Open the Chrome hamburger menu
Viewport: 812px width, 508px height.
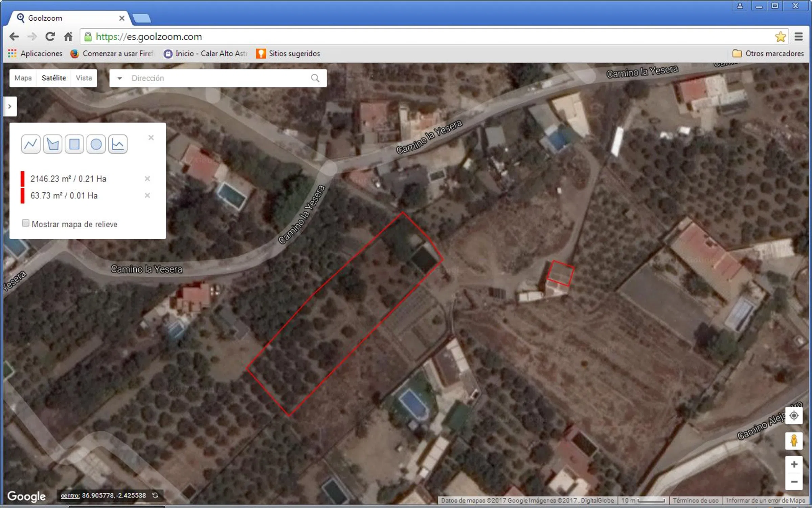pos(798,37)
